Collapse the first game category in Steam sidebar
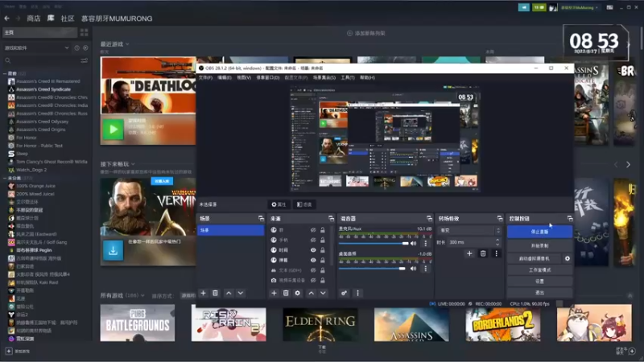The height and width of the screenshot is (362, 644). pos(5,73)
